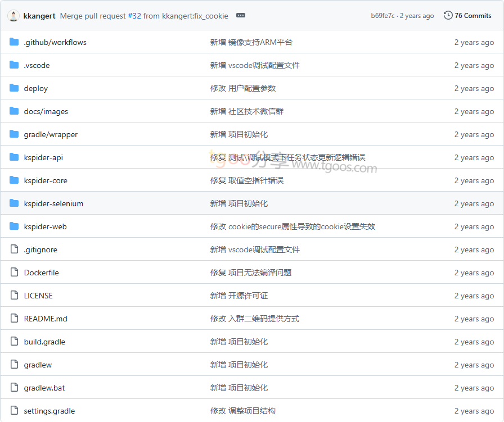The height and width of the screenshot is (422, 504).
Task: Click the settings.gradle file icon
Action: (x=14, y=411)
